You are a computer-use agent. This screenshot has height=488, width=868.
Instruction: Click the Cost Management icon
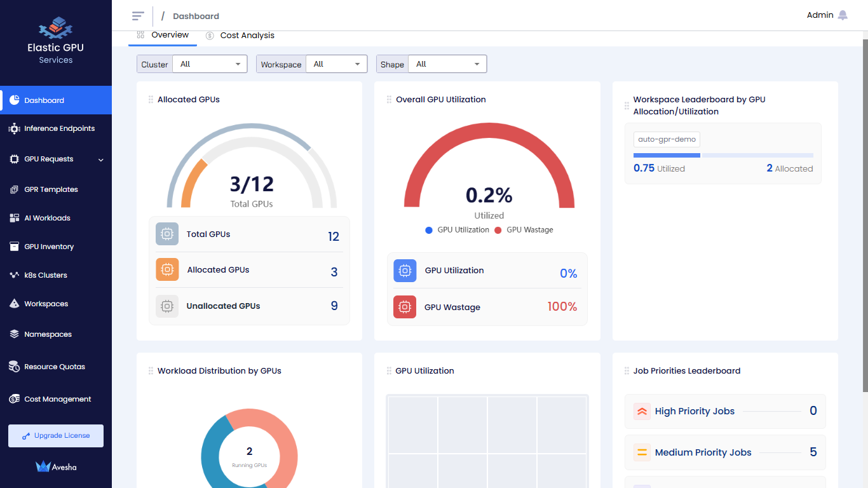(14, 399)
